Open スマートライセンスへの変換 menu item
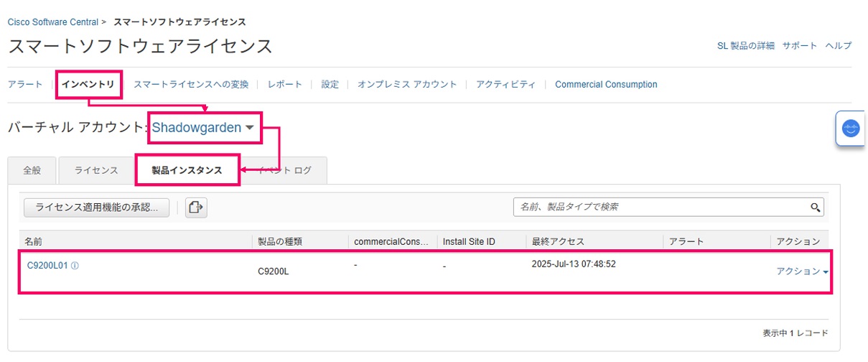 191,84
